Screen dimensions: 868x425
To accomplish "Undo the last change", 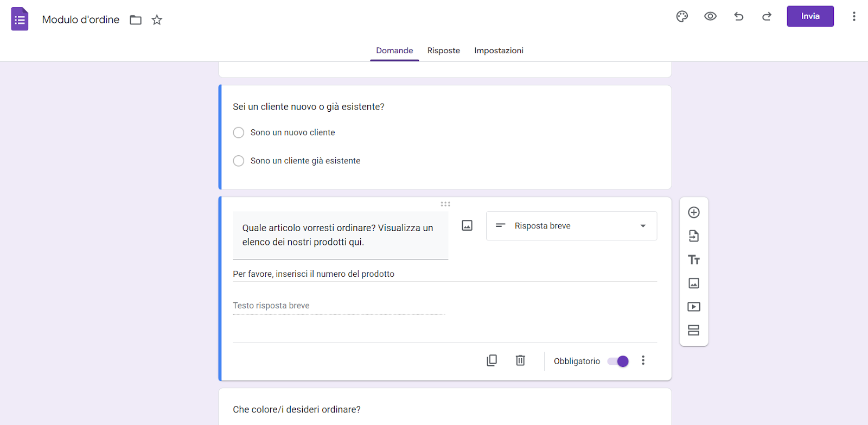I will [738, 16].
